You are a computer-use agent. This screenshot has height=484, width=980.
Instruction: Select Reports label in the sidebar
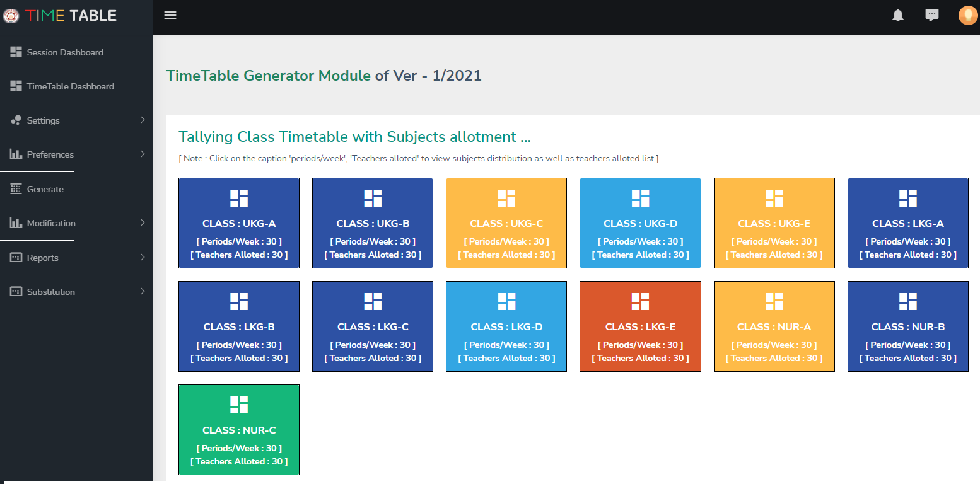pos(43,258)
